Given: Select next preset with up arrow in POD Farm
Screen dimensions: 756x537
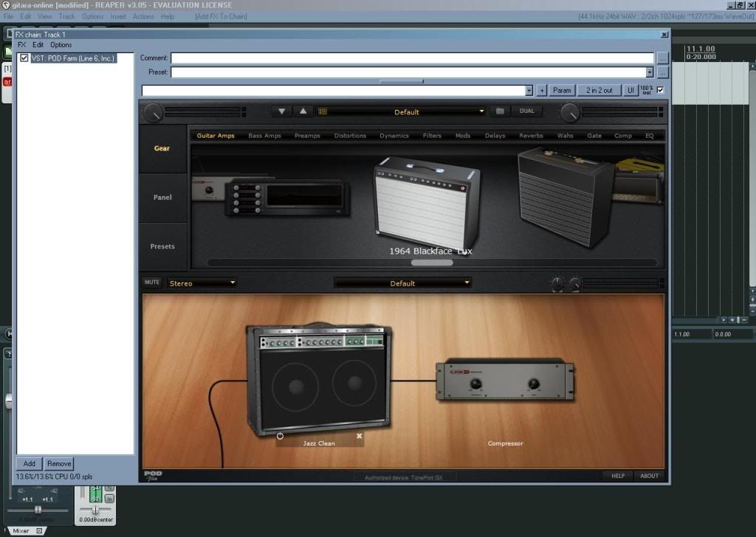Looking at the screenshot, I should (x=303, y=111).
